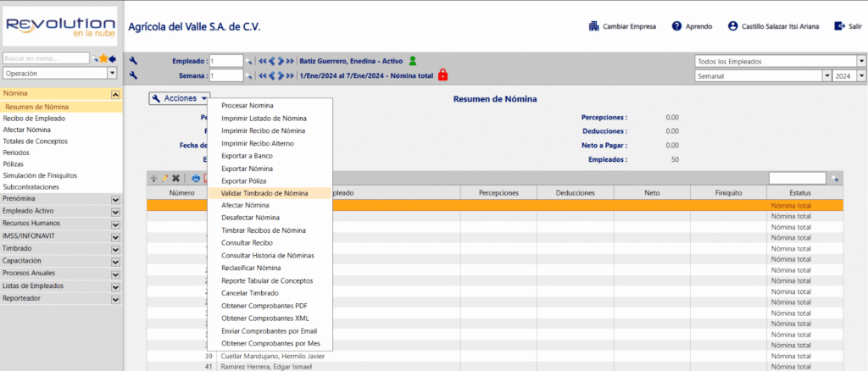
Task: Choose Exportar a Banco from Acciones menu
Action: click(247, 156)
